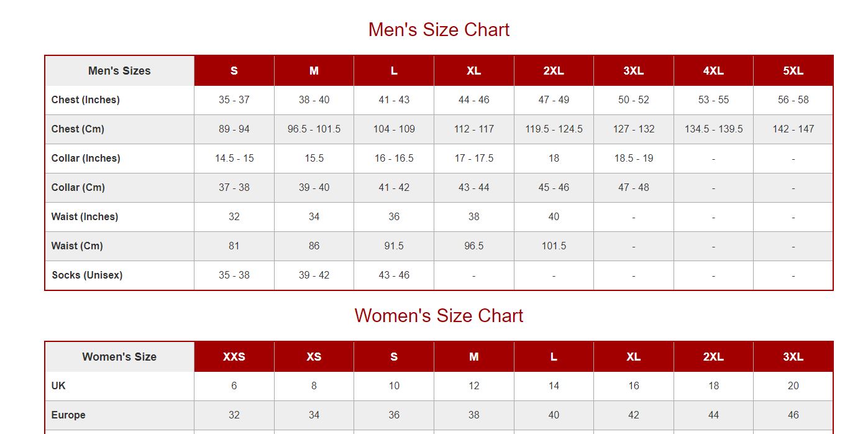This screenshot has width=868, height=434.
Task: Select the 4XL column header in men's chart
Action: point(713,71)
